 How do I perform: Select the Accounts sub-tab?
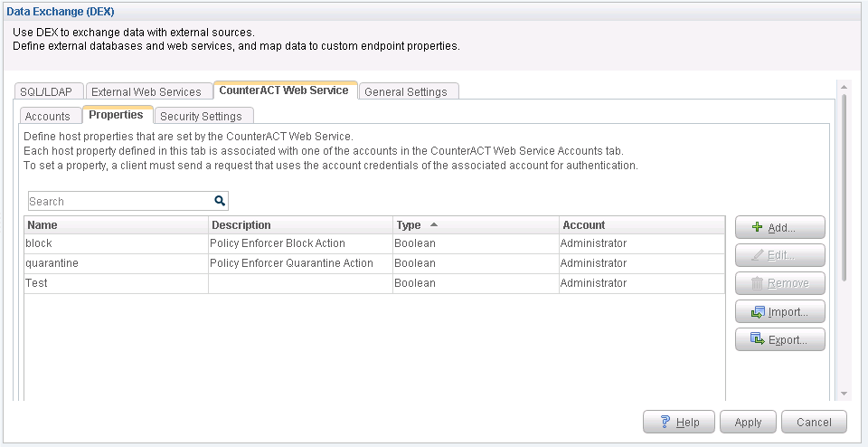(48, 116)
